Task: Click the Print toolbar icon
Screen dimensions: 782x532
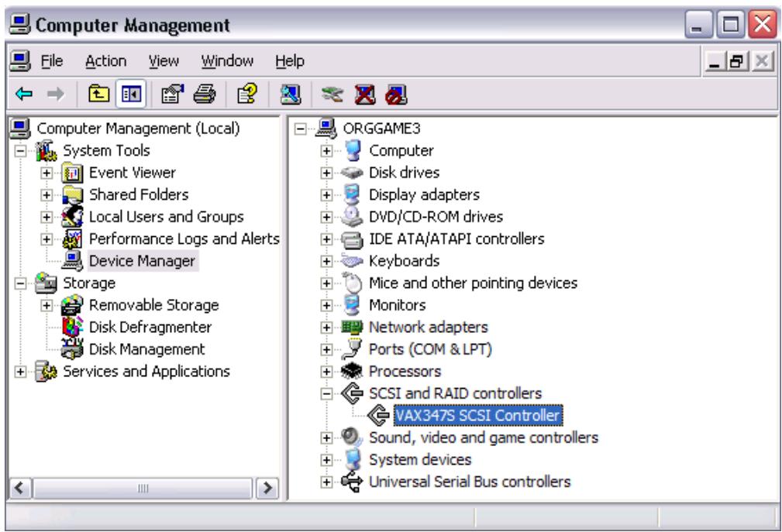Action: click(x=204, y=94)
